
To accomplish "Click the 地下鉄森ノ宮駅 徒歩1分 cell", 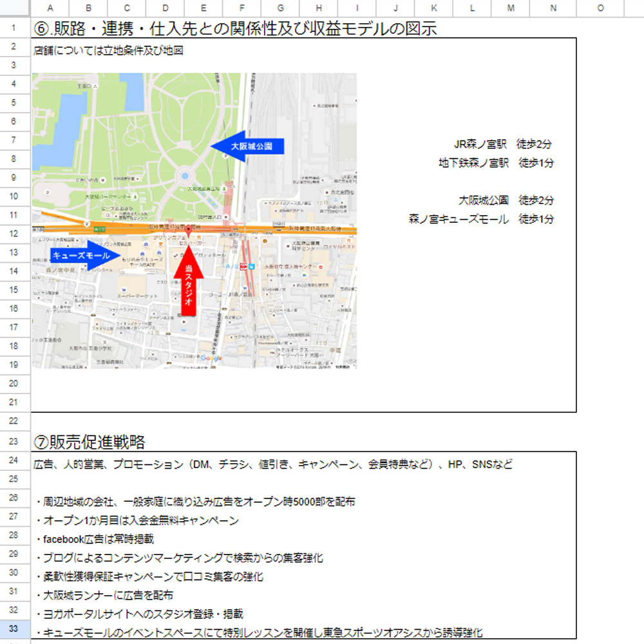I will (496, 163).
